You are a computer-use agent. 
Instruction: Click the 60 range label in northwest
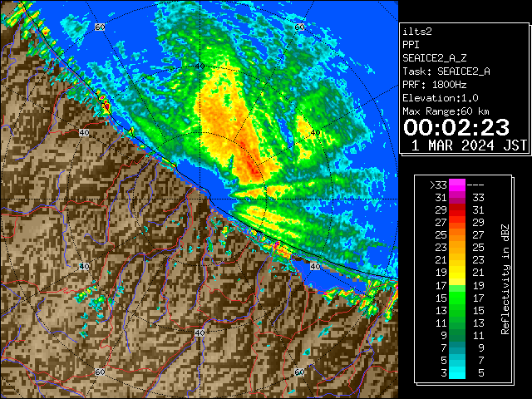pyautogui.click(x=100, y=27)
